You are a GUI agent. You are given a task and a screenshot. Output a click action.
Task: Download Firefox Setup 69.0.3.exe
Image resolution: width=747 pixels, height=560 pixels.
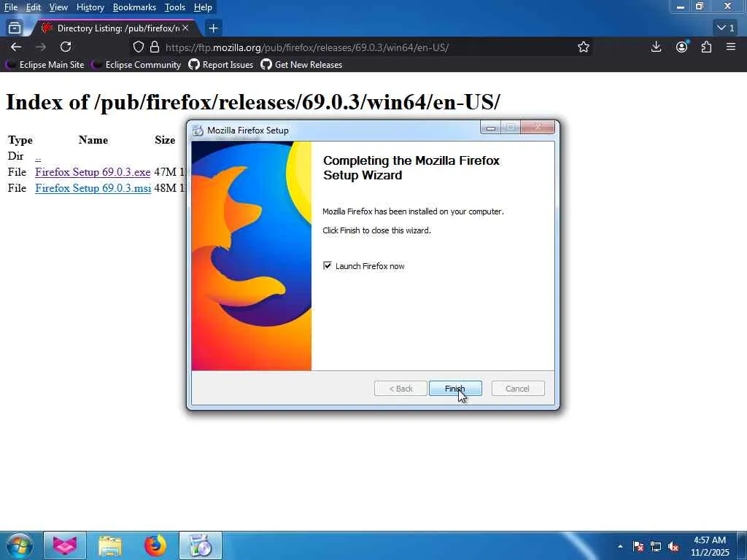pyautogui.click(x=93, y=172)
